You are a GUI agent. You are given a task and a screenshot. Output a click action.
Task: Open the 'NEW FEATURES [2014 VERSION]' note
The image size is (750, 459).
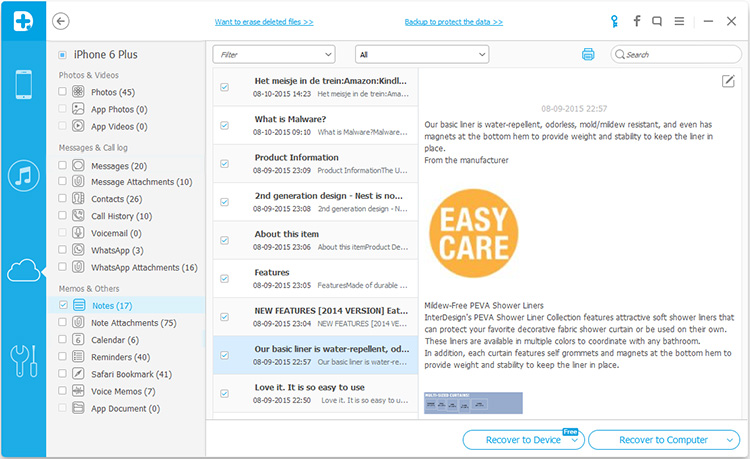(316, 317)
